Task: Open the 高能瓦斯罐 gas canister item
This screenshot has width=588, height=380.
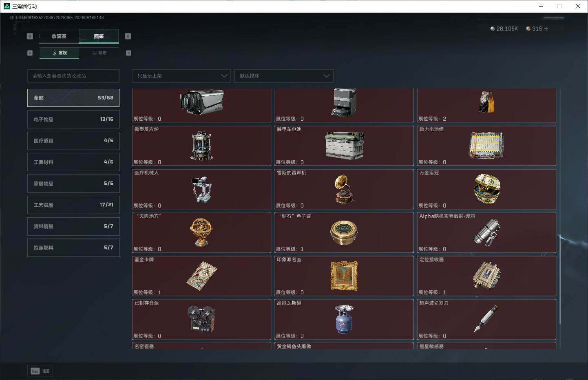Action: click(x=344, y=319)
